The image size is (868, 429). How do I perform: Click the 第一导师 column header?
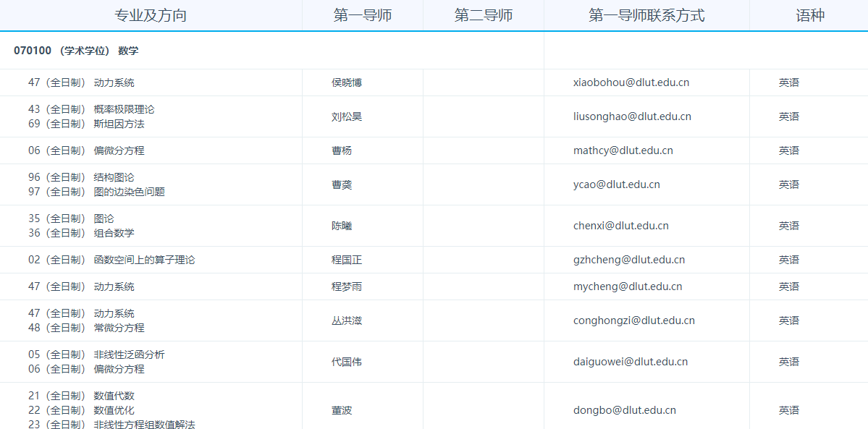tap(363, 15)
